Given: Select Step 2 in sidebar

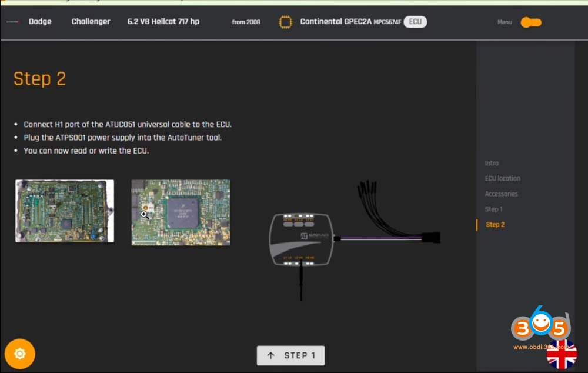Looking at the screenshot, I should pyautogui.click(x=495, y=225).
